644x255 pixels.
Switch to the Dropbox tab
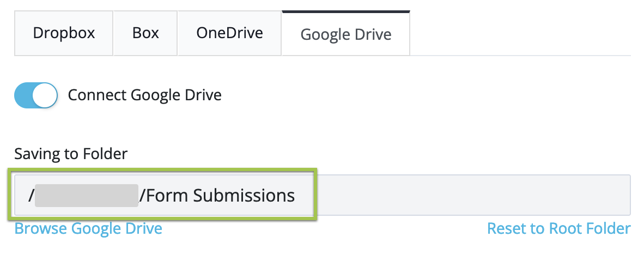(64, 33)
